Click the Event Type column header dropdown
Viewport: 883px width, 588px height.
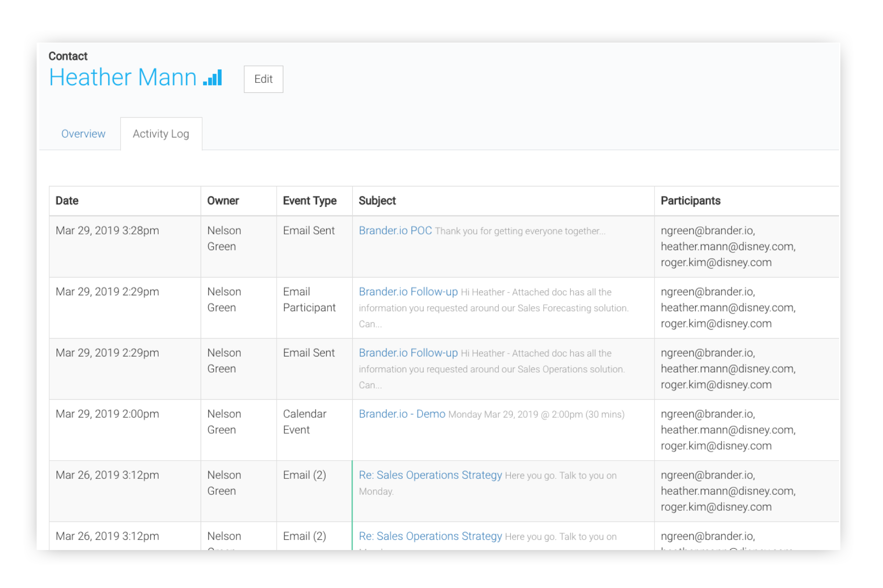click(x=310, y=201)
